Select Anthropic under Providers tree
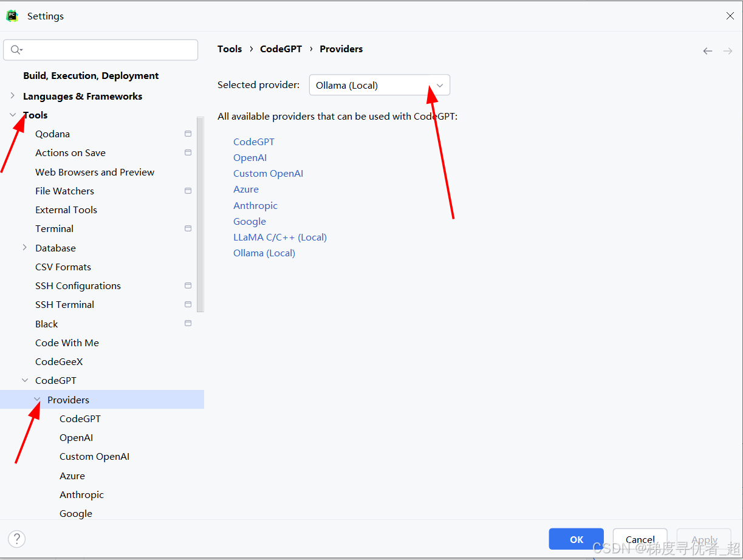The height and width of the screenshot is (560, 743). tap(81, 495)
